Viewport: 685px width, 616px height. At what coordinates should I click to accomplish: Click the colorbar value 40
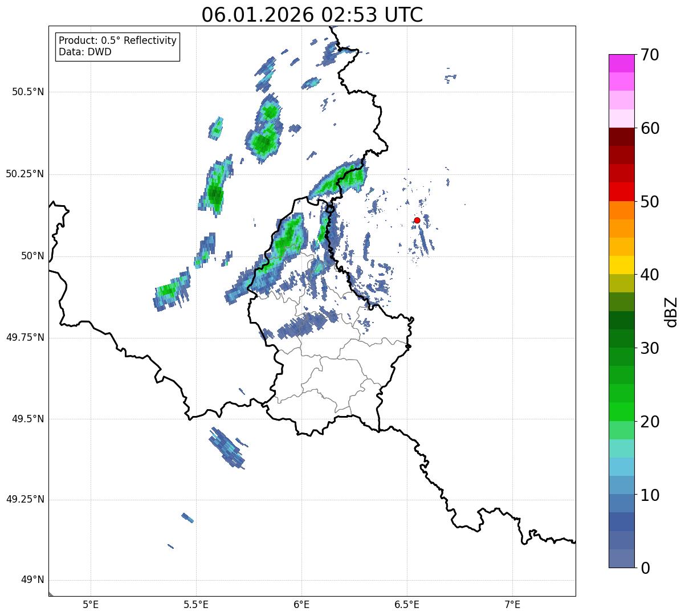click(650, 275)
